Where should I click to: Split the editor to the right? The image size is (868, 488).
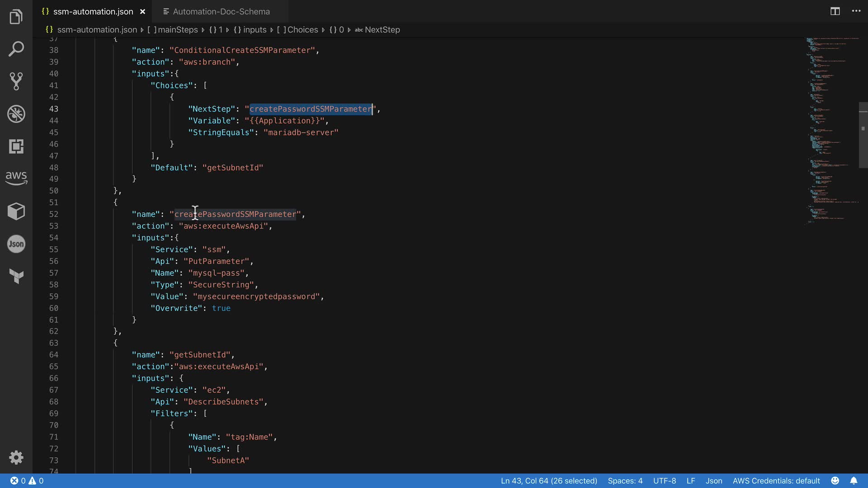835,11
